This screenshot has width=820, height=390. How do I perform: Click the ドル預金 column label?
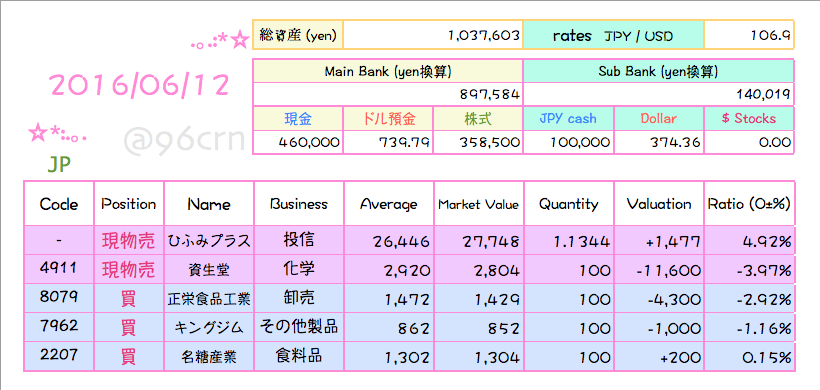[x=388, y=119]
